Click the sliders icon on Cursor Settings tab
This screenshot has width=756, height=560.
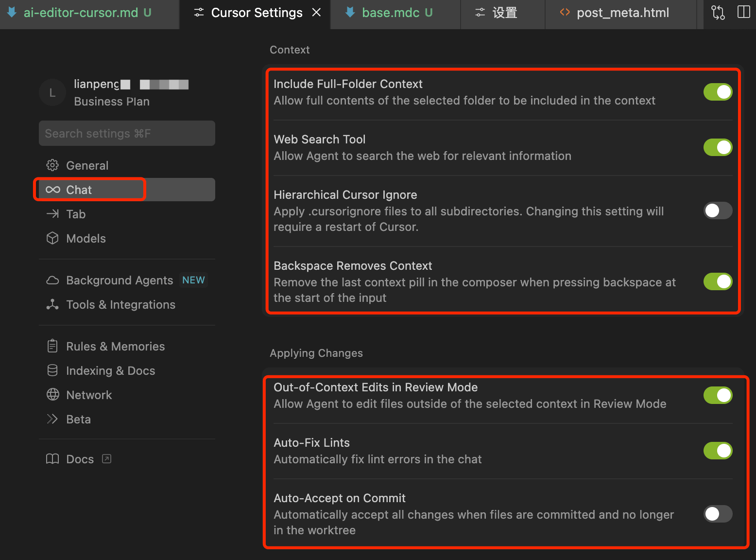(x=199, y=13)
